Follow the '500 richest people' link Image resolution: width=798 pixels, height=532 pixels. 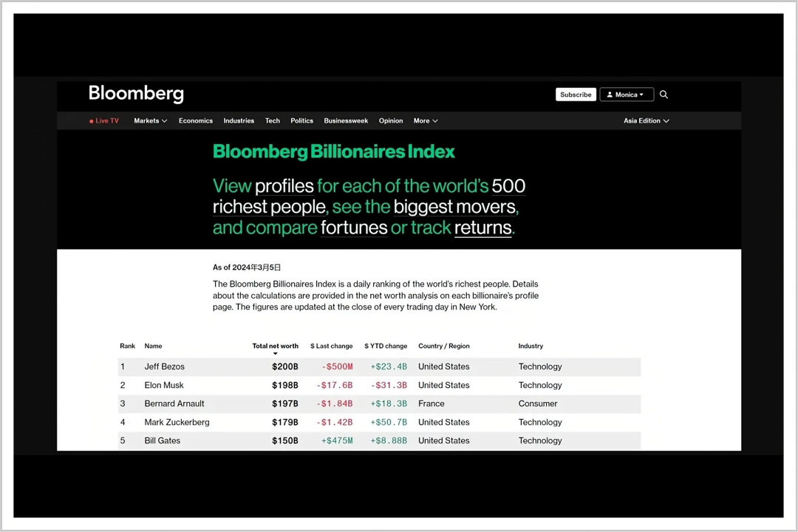point(369,197)
